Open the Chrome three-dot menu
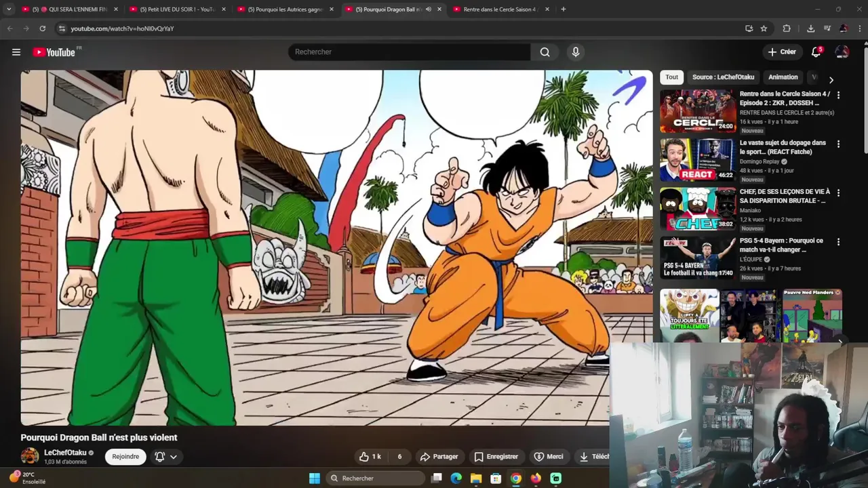The image size is (868, 488). (x=860, y=28)
